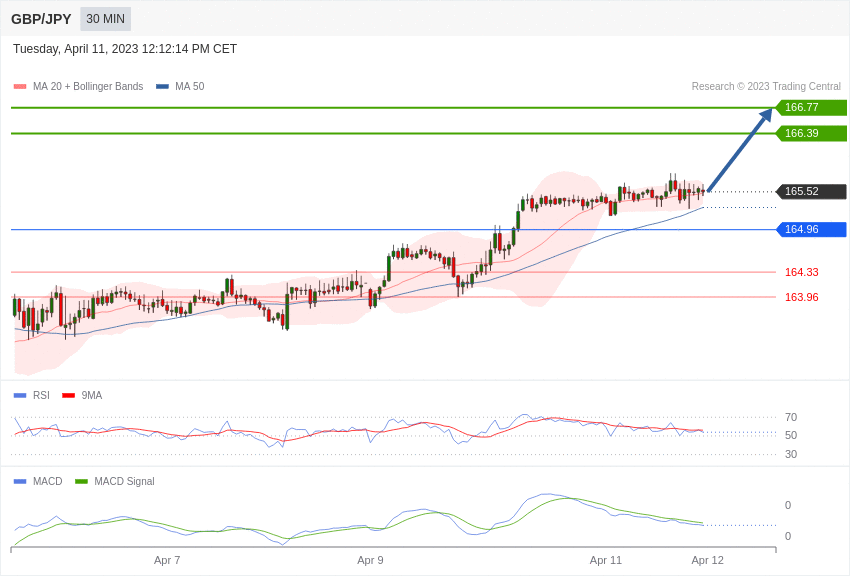
Task: Click the 165.52 current price tag
Action: (811, 191)
